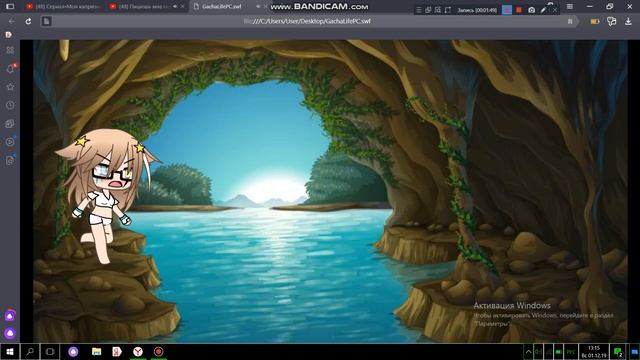Image resolution: width=640 pixels, height=360 pixels.
Task: Launch Alice from the taskbar
Action: click(73, 351)
